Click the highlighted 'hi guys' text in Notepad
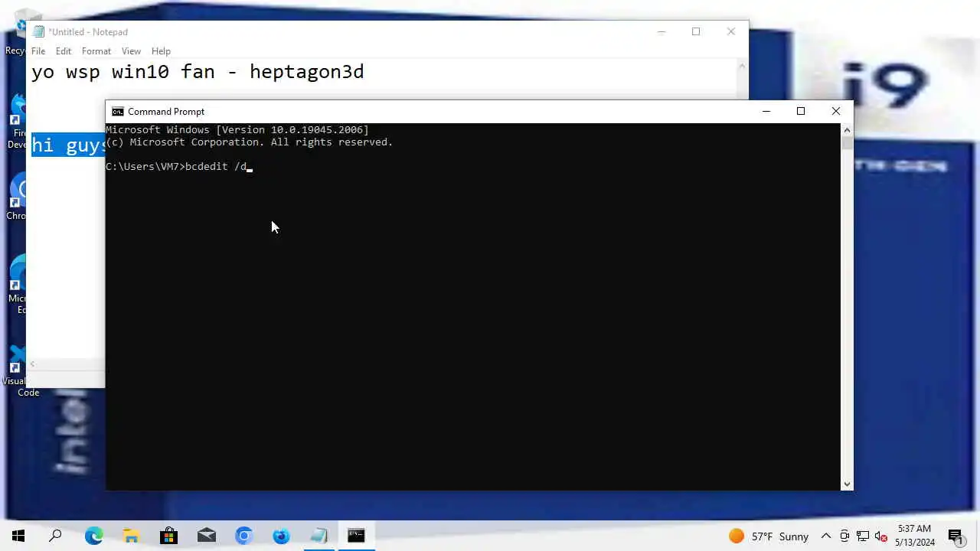980x551 pixels. click(68, 145)
